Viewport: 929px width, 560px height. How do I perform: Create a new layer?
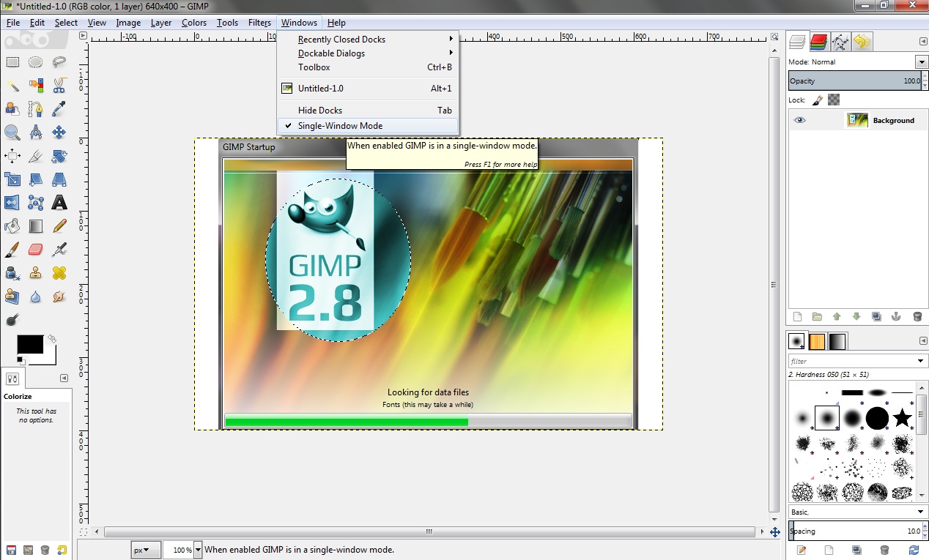[x=797, y=316]
